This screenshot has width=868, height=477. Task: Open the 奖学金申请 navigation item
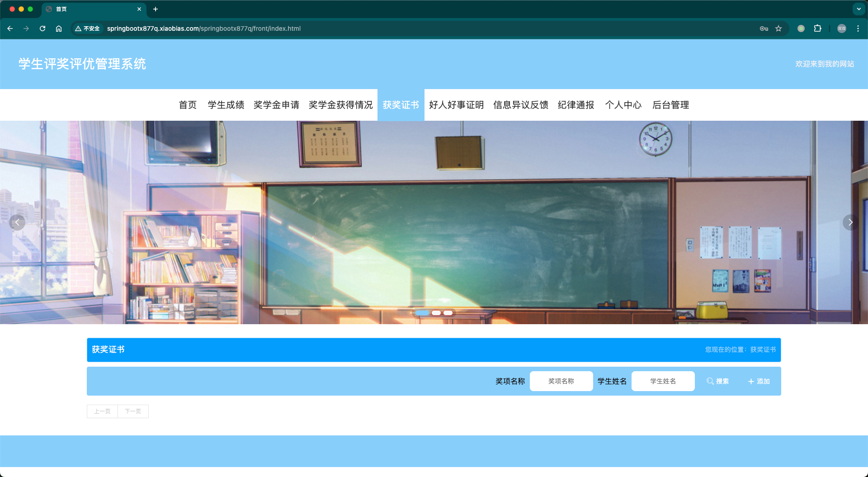(277, 105)
